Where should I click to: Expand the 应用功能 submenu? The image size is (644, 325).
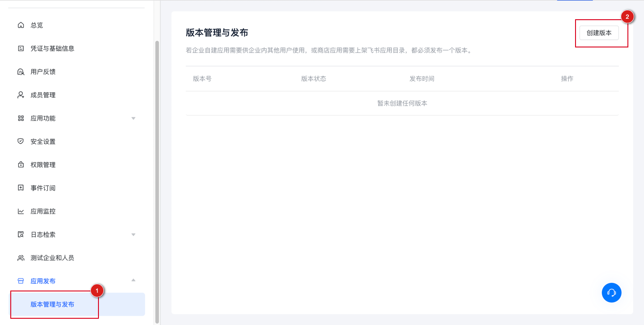pos(133,118)
